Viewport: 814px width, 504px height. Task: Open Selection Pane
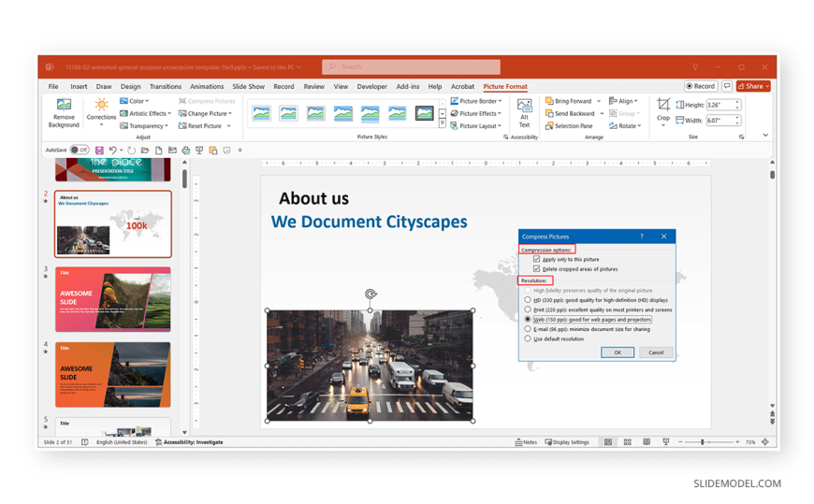[569, 126]
